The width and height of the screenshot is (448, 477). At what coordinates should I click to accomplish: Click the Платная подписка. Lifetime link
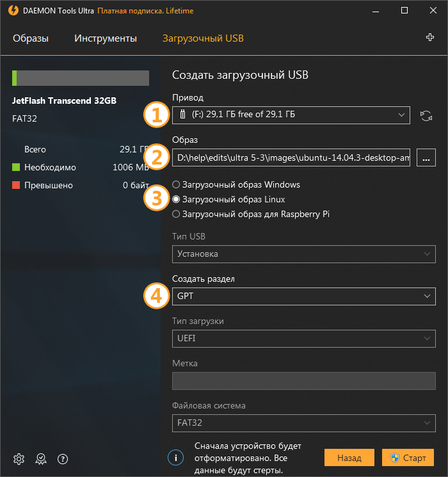pos(145,11)
